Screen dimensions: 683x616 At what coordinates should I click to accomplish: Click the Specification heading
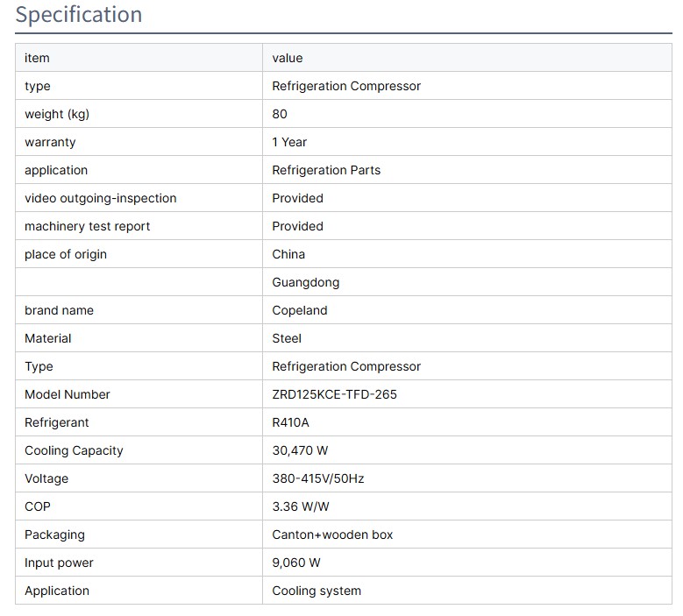(79, 15)
